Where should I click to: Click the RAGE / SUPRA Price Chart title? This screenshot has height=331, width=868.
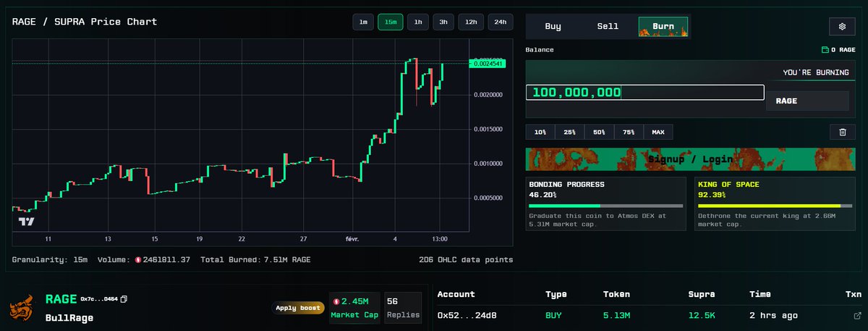tap(85, 22)
